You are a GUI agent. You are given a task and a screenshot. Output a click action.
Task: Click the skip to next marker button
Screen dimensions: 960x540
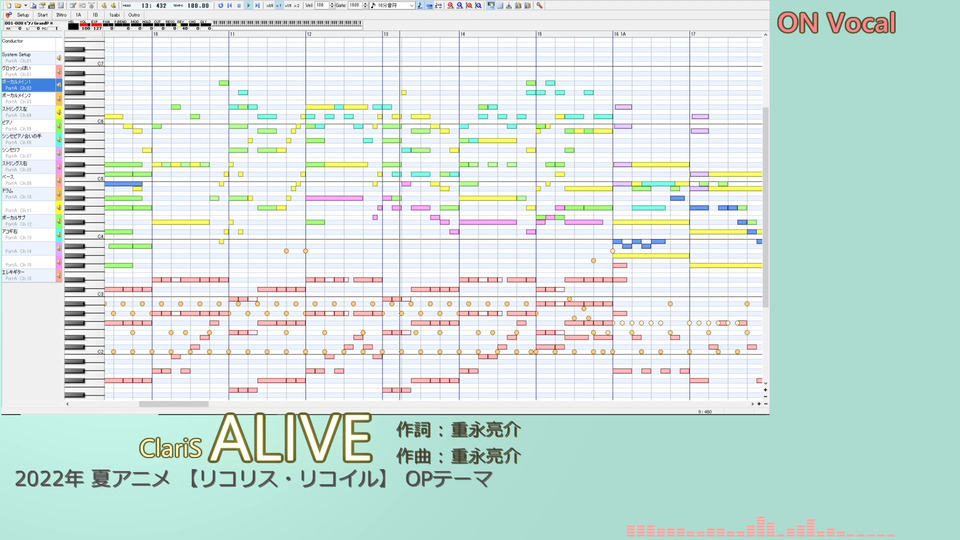click(x=257, y=6)
